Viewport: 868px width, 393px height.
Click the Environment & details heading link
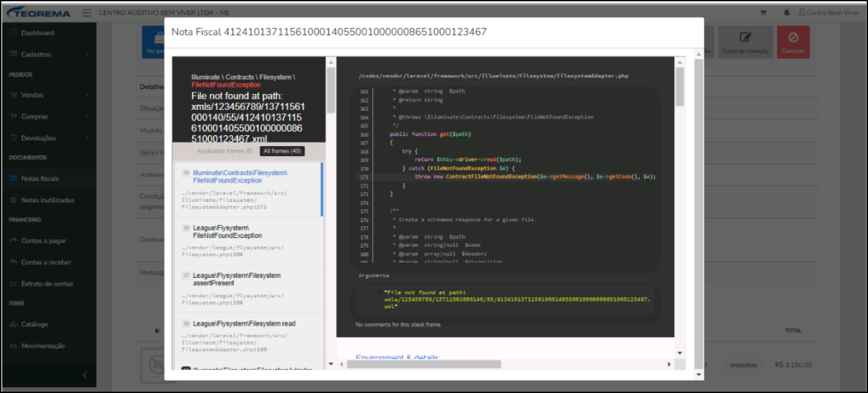[398, 357]
